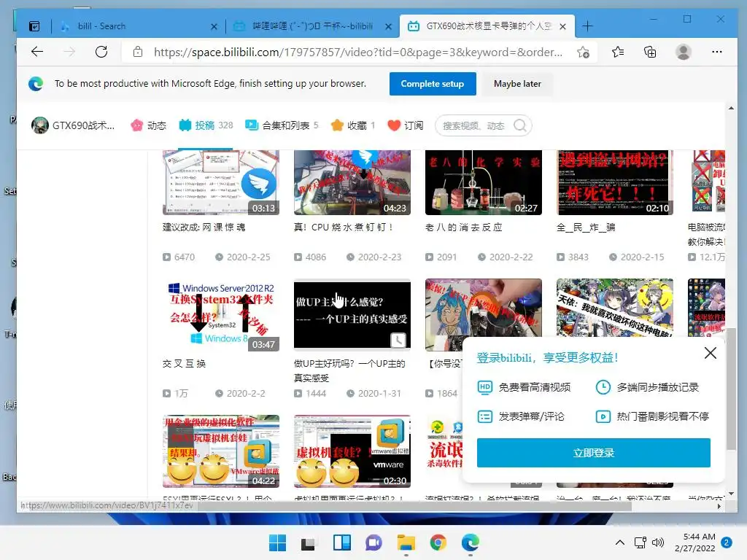The height and width of the screenshot is (560, 747).
Task: View site information lock icon
Action: coord(138,52)
